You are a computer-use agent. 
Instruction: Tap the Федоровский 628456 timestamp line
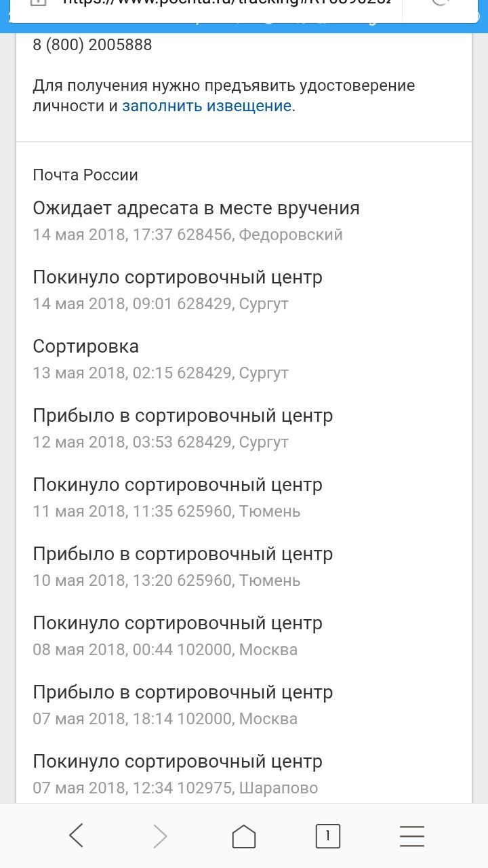188,235
